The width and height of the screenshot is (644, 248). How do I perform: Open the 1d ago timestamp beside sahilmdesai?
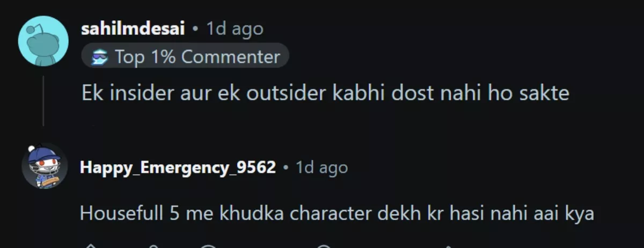click(235, 28)
